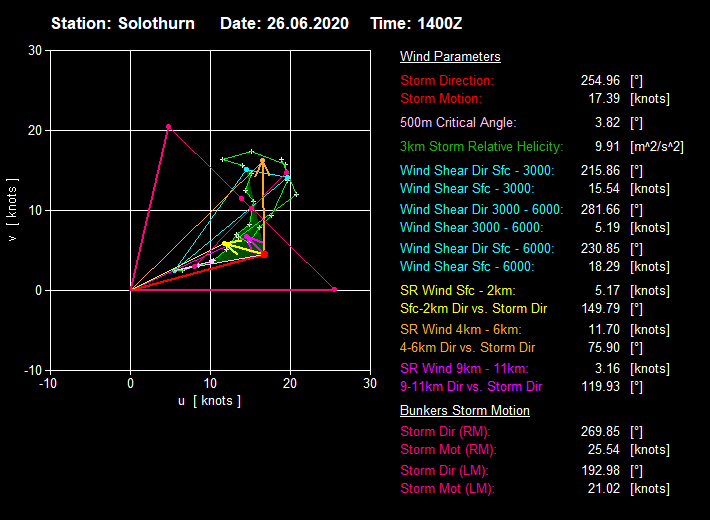Select the red Storm Direction label

click(447, 80)
